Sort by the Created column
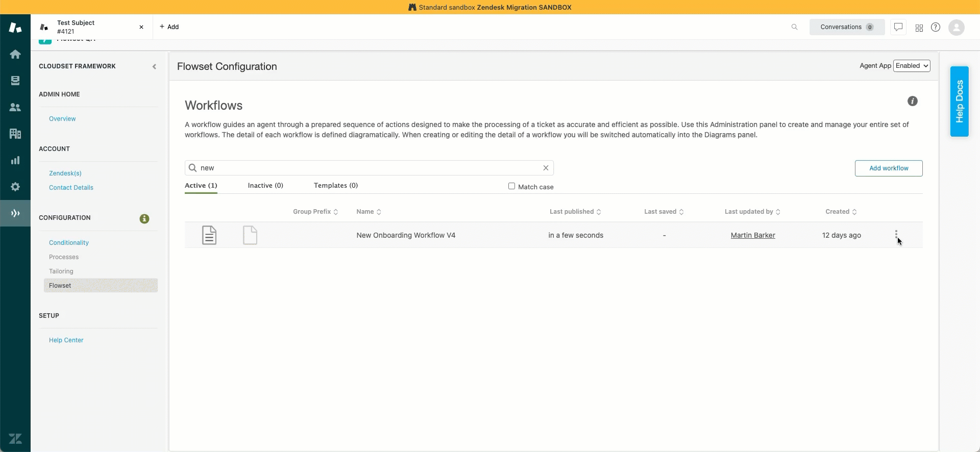 (841, 212)
